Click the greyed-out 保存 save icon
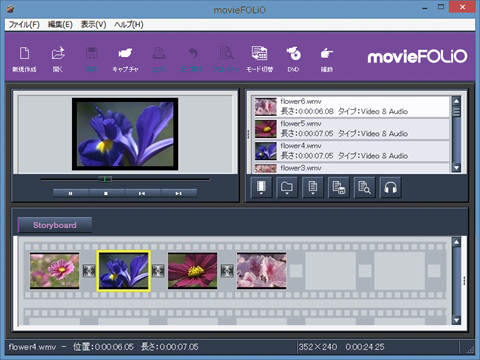 click(x=91, y=59)
